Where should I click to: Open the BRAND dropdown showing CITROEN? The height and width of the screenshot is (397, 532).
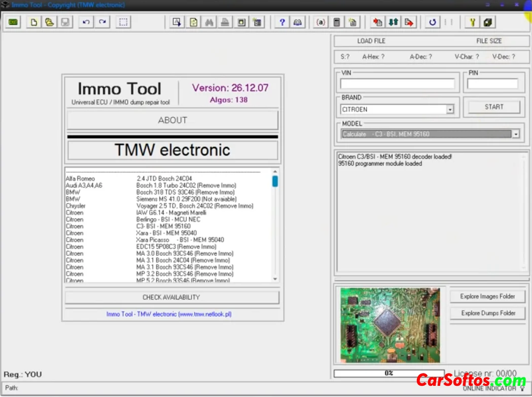click(450, 110)
